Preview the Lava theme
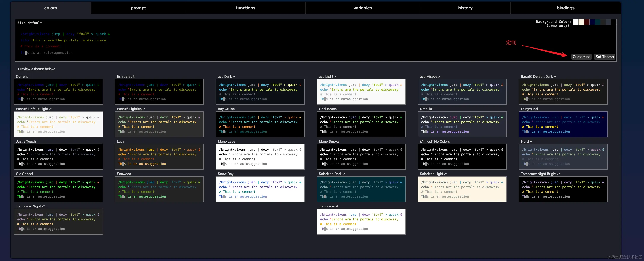The width and height of the screenshot is (644, 261). (x=159, y=157)
